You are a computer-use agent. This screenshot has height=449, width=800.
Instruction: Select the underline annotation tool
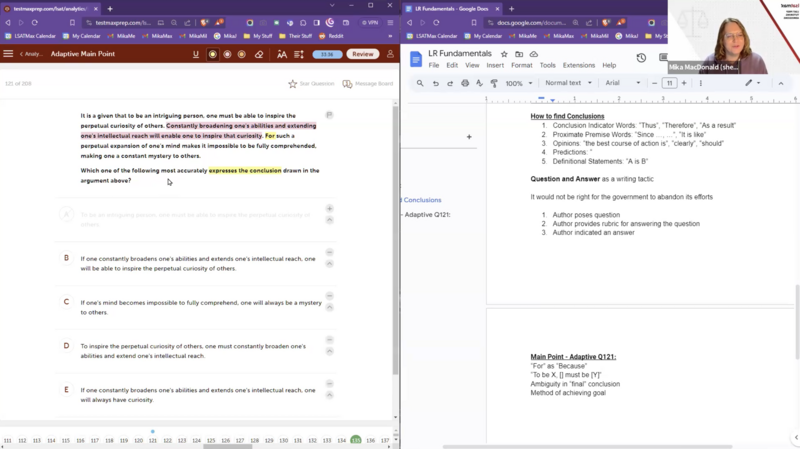click(196, 54)
